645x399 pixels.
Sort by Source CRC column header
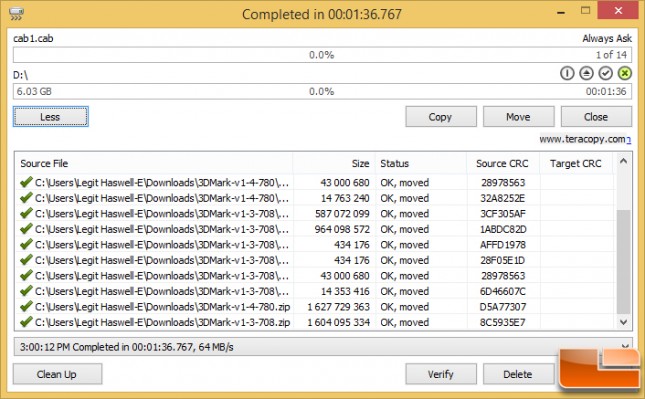coord(503,163)
